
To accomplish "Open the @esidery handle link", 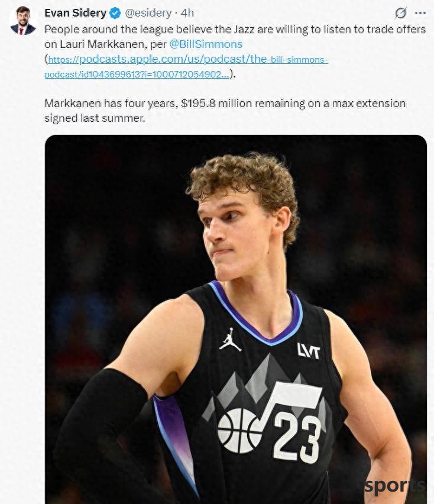I will click(x=148, y=13).
